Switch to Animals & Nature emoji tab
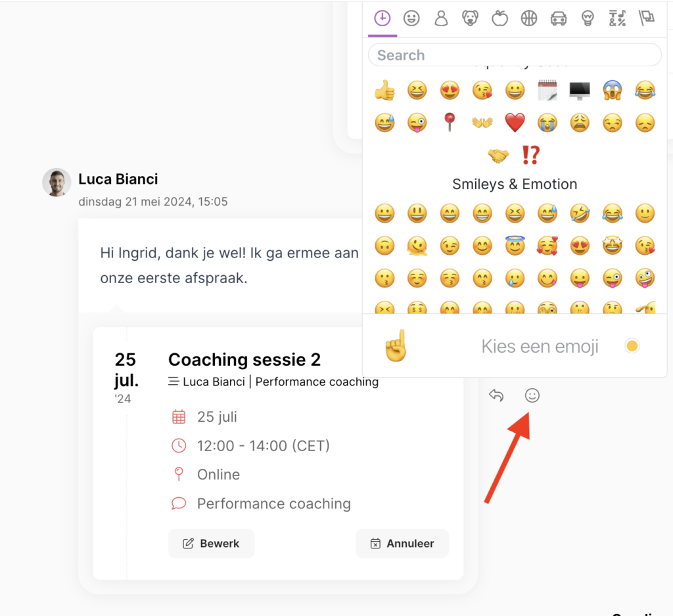This screenshot has width=673, height=616. 471,18
